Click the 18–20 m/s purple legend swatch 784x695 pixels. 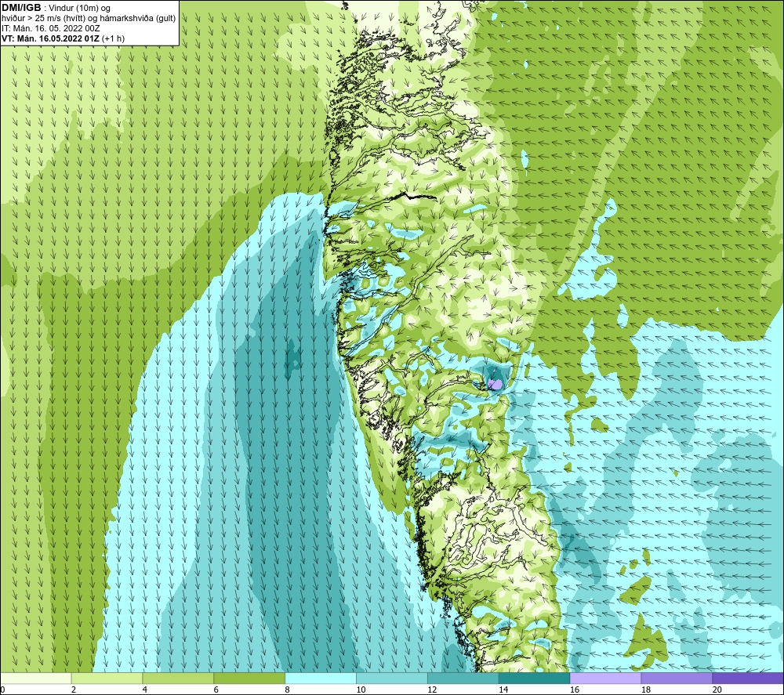pos(677,679)
